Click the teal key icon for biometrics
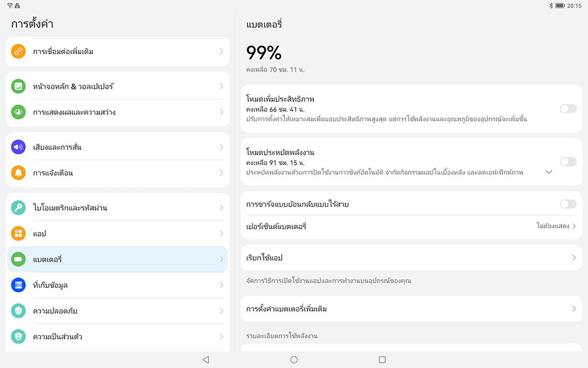Viewport: 588px width, 368px height. coord(18,208)
